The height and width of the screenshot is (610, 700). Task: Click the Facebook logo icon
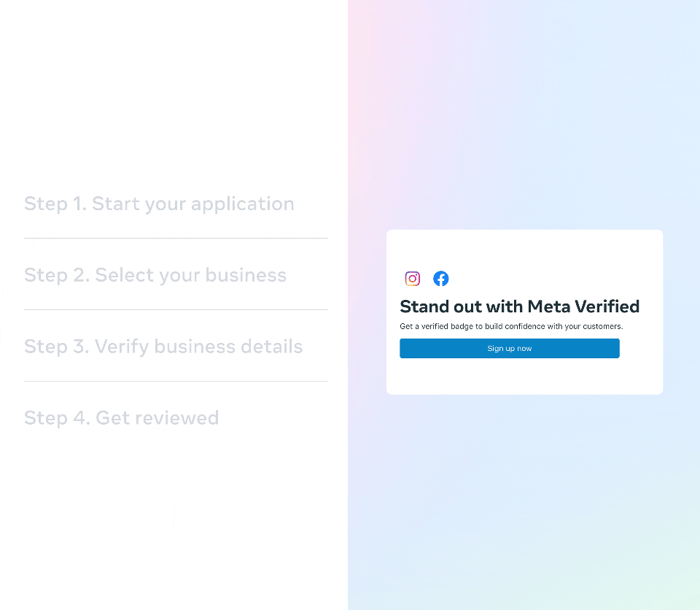coord(441,279)
